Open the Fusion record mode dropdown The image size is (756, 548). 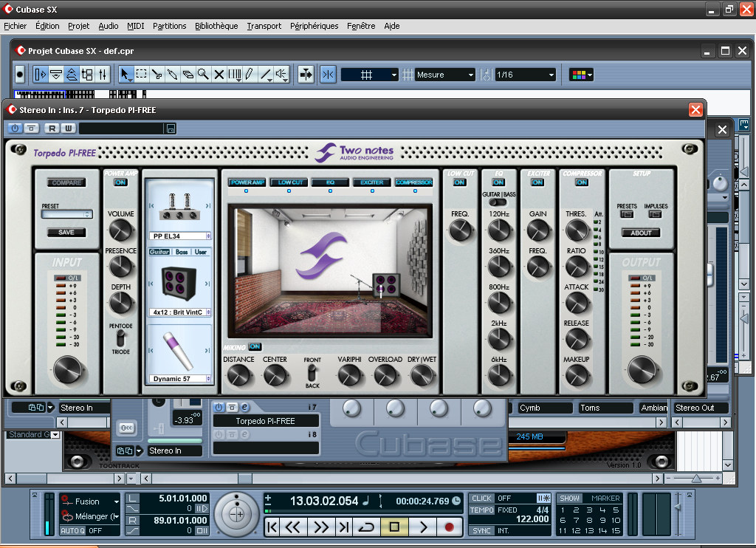coord(90,501)
